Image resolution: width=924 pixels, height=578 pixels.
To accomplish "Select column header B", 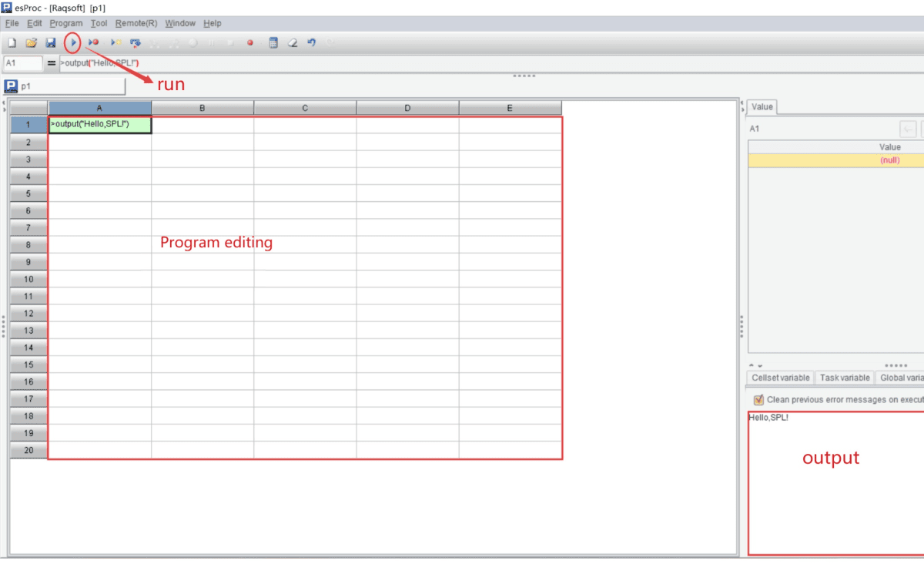I will point(203,109).
